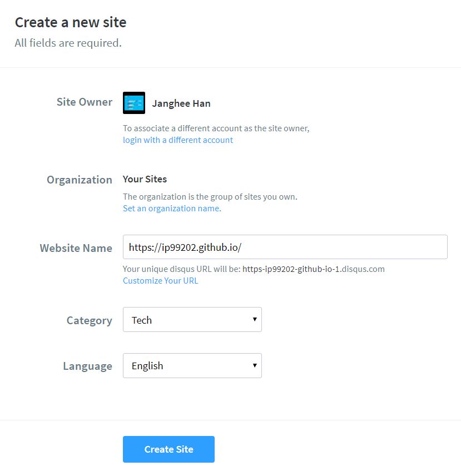Click login with a different account
The image size is (461, 476).
[x=177, y=140]
